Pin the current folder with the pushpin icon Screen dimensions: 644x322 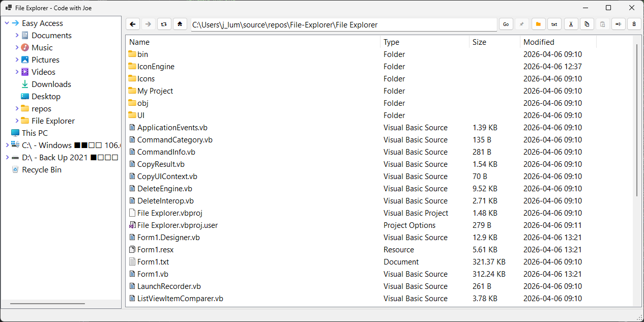521,24
